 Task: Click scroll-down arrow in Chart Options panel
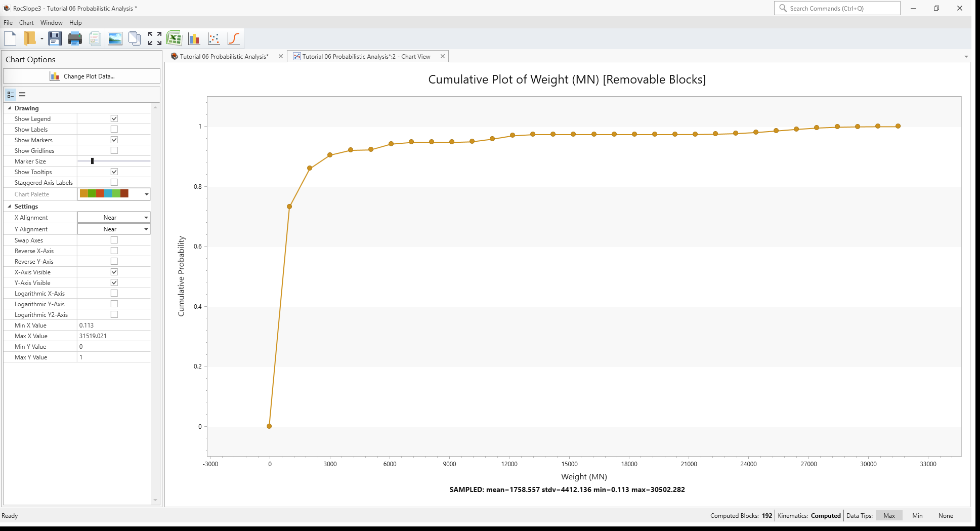point(155,500)
